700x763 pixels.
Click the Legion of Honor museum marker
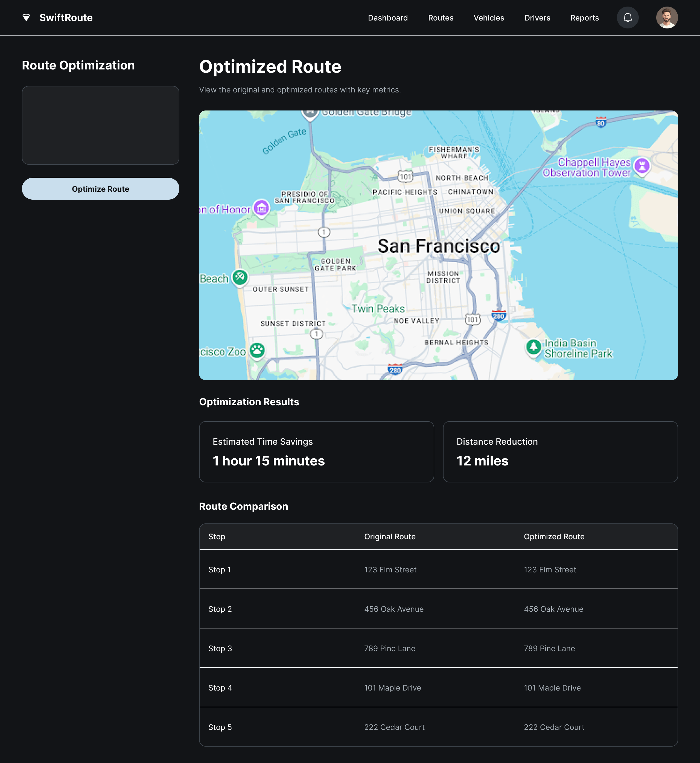(x=261, y=208)
